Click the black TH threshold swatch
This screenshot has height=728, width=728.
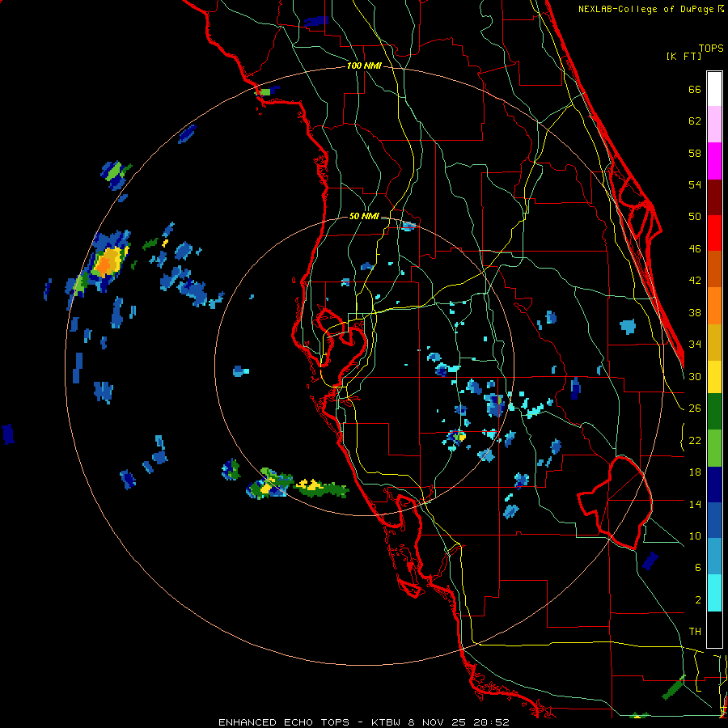click(x=714, y=629)
